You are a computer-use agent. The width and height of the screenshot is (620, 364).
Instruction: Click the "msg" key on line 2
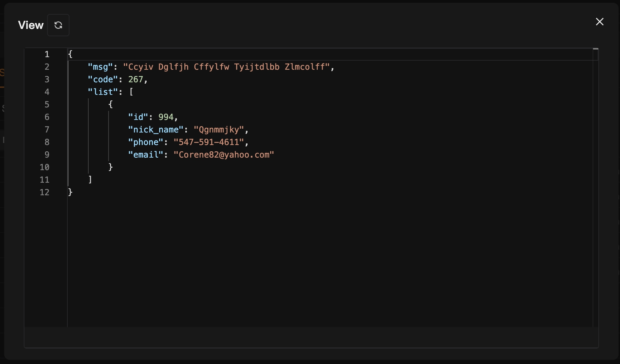point(100,67)
